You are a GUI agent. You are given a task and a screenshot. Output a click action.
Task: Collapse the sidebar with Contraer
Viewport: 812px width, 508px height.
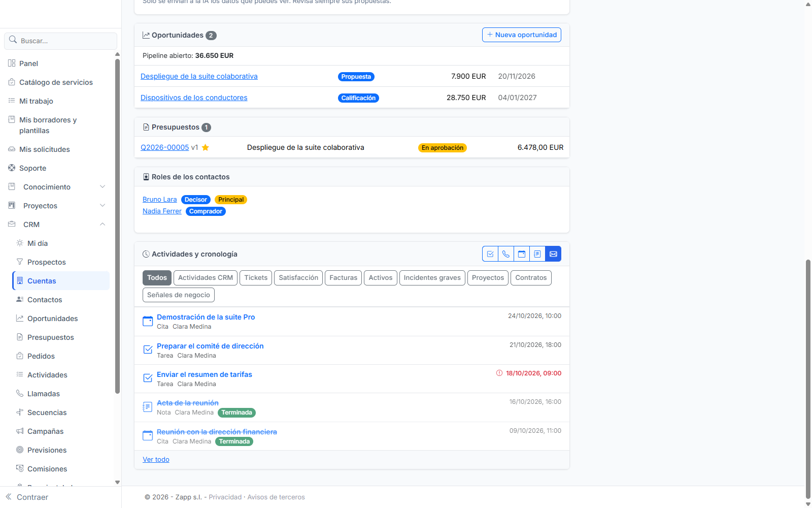click(27, 497)
